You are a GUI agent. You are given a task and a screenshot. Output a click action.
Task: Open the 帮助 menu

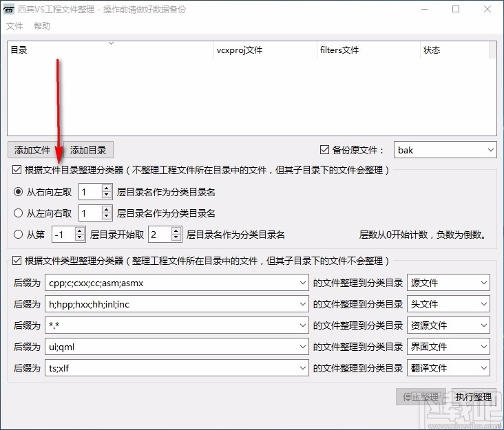tap(42, 25)
